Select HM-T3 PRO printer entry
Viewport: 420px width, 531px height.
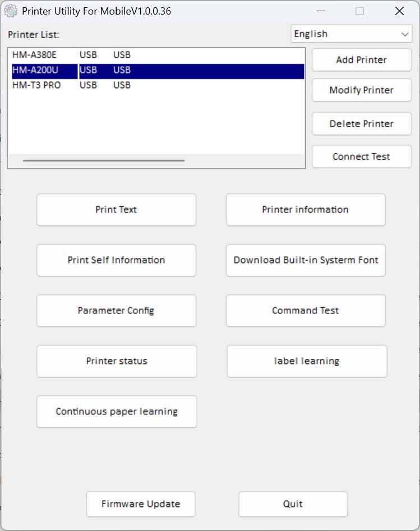(x=36, y=85)
